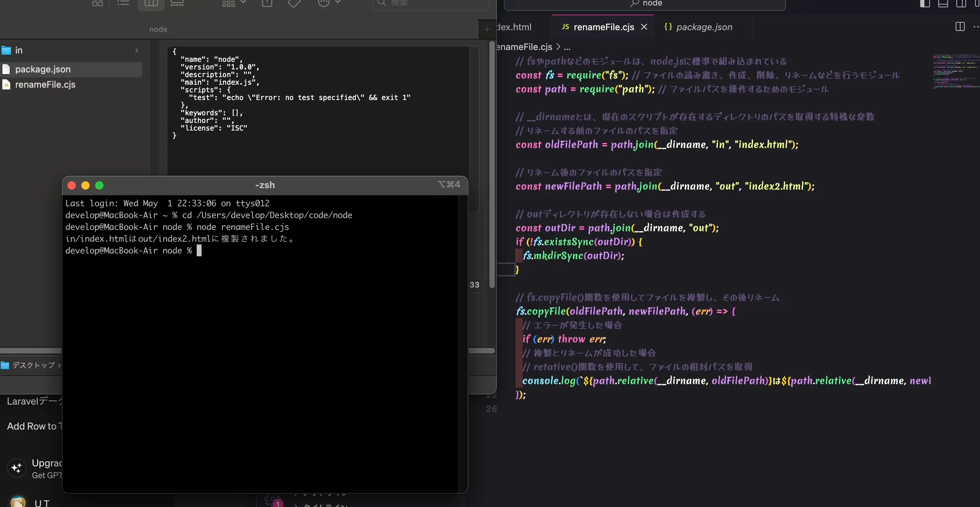Click the 'const fs = require' line

click(572, 75)
